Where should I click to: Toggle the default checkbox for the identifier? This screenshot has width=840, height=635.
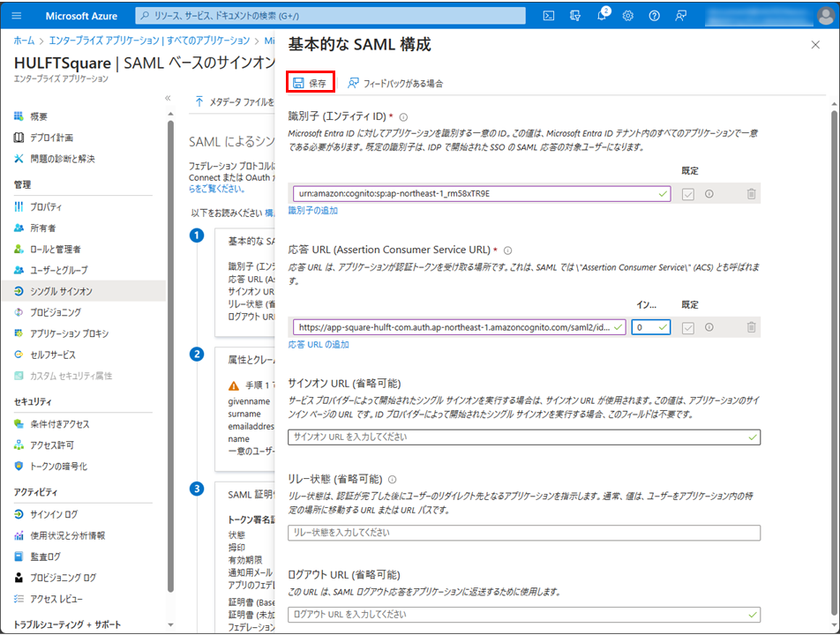(x=688, y=194)
